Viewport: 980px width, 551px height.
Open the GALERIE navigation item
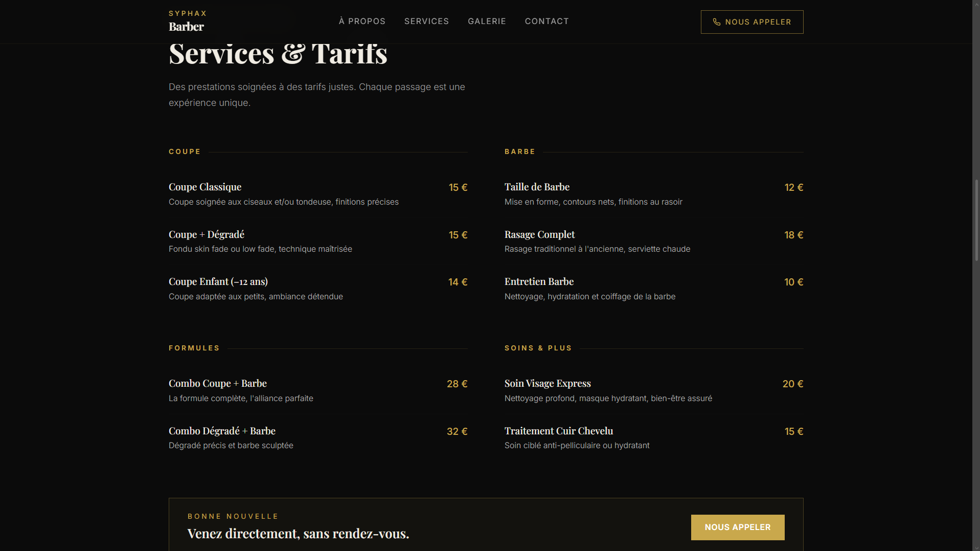(487, 21)
